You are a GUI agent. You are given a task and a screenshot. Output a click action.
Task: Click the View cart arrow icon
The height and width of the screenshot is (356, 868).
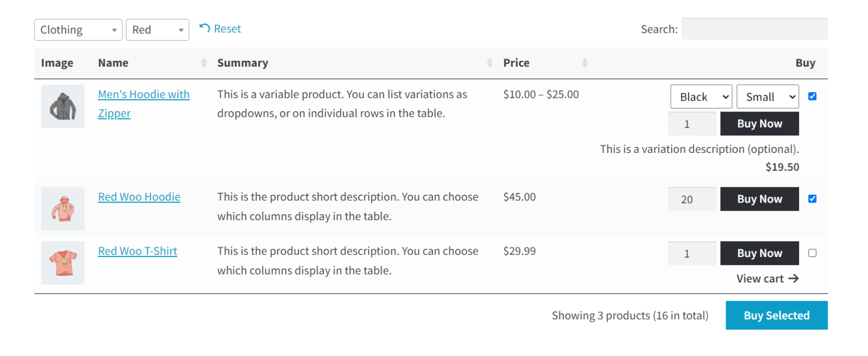[x=793, y=278]
